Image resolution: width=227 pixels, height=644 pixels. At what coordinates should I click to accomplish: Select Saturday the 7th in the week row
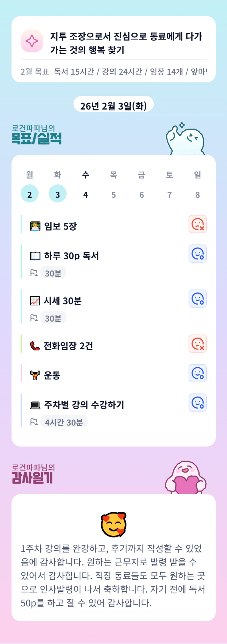[170, 194]
